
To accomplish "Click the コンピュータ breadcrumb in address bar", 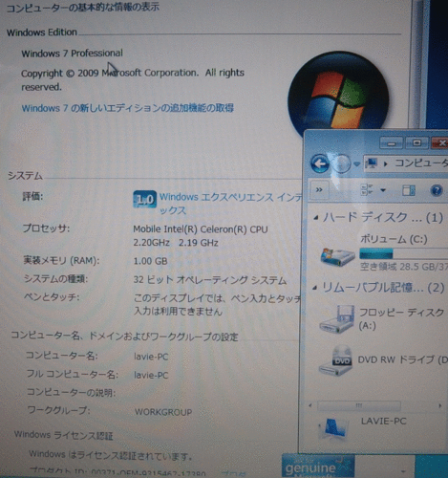I will 421,163.
